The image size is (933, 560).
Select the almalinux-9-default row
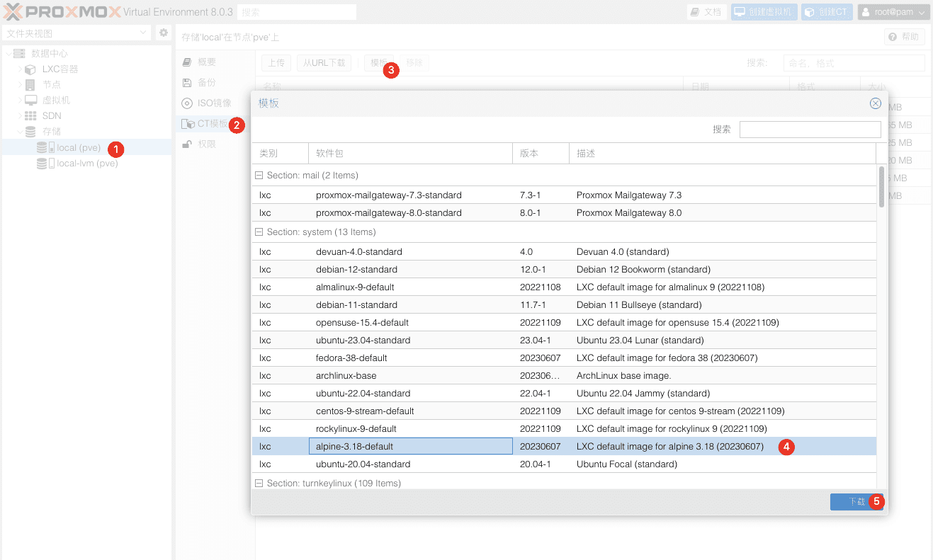click(x=564, y=287)
